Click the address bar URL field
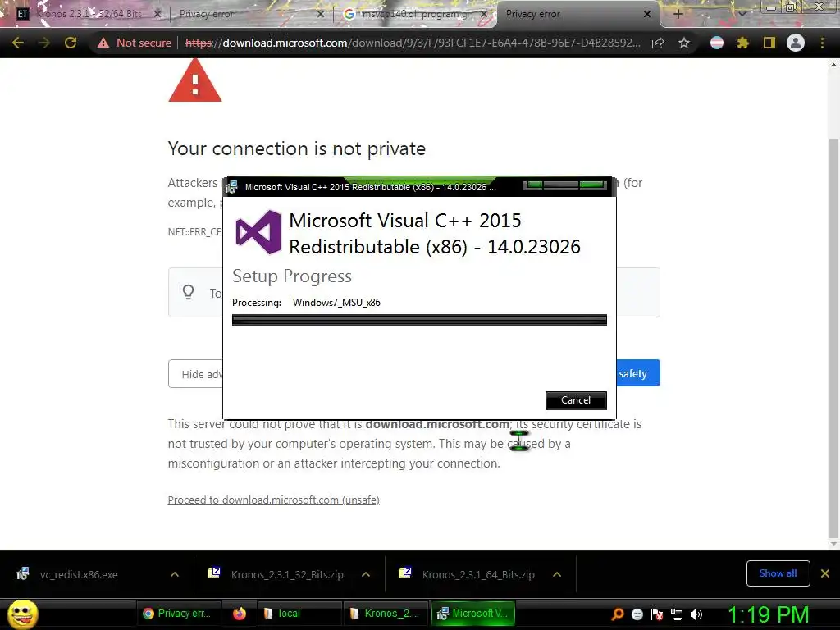The image size is (840, 630). click(x=413, y=43)
